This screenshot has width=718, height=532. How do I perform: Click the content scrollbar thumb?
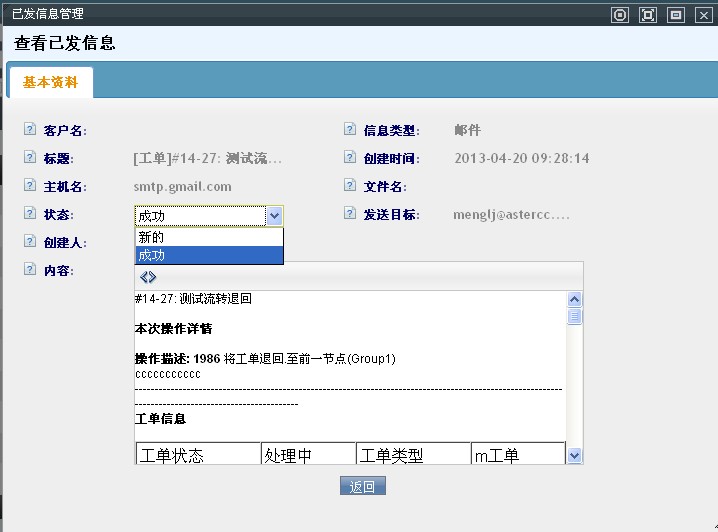pyautogui.click(x=574, y=317)
